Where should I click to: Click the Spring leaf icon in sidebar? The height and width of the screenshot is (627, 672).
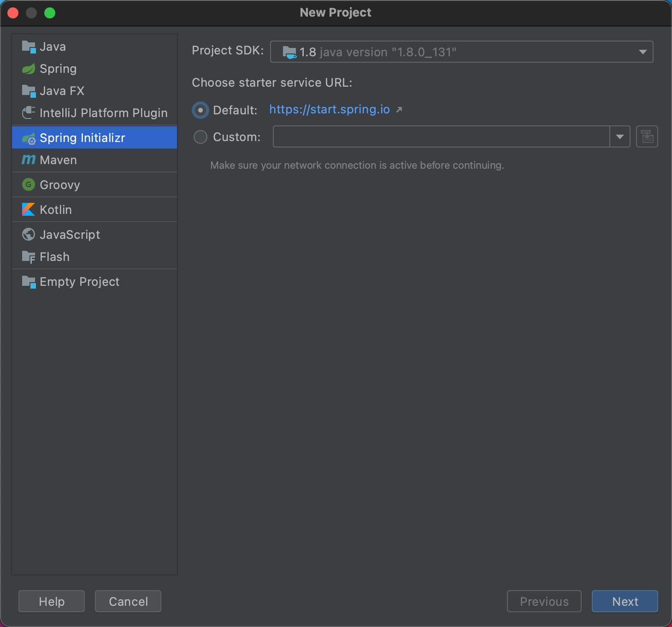point(29,69)
